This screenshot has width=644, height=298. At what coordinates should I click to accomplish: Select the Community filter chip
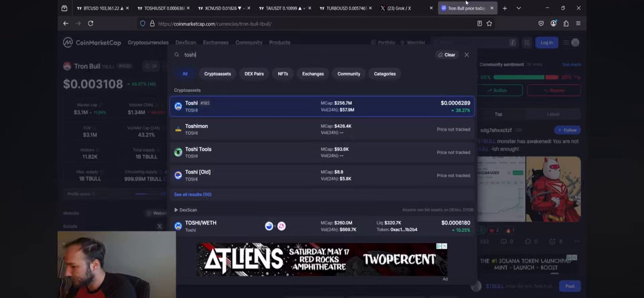pyautogui.click(x=349, y=74)
